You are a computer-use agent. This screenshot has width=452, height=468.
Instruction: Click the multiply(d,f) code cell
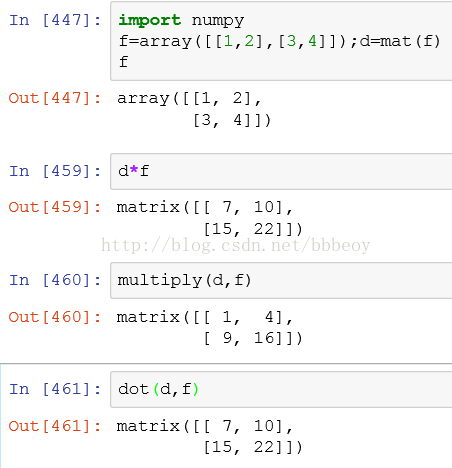(x=281, y=280)
